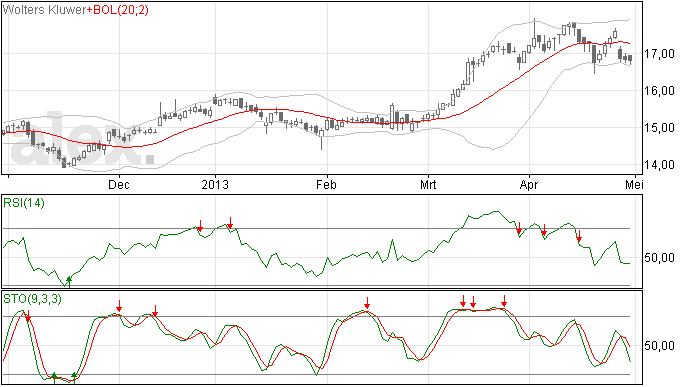Click the Mei date axis label
690x387 pixels.
(x=634, y=184)
